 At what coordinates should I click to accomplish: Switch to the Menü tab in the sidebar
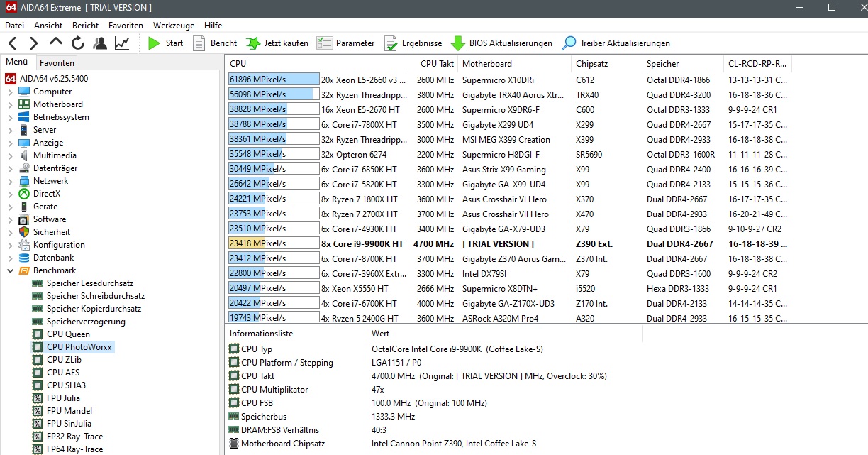pos(17,62)
